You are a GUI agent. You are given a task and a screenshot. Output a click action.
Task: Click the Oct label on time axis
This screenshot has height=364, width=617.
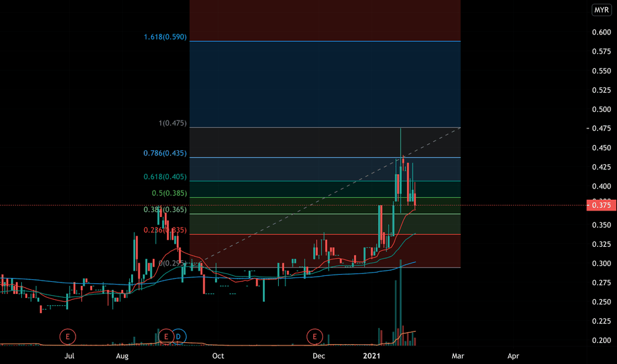point(218,356)
